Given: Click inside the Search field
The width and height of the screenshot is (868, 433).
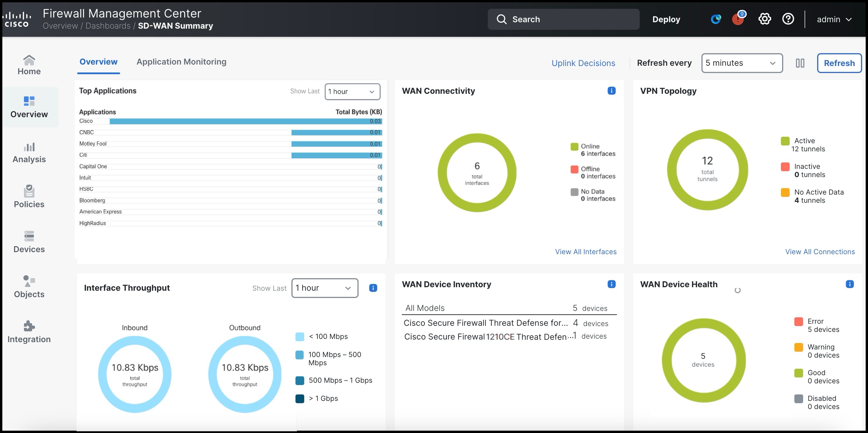Looking at the screenshot, I should [563, 19].
